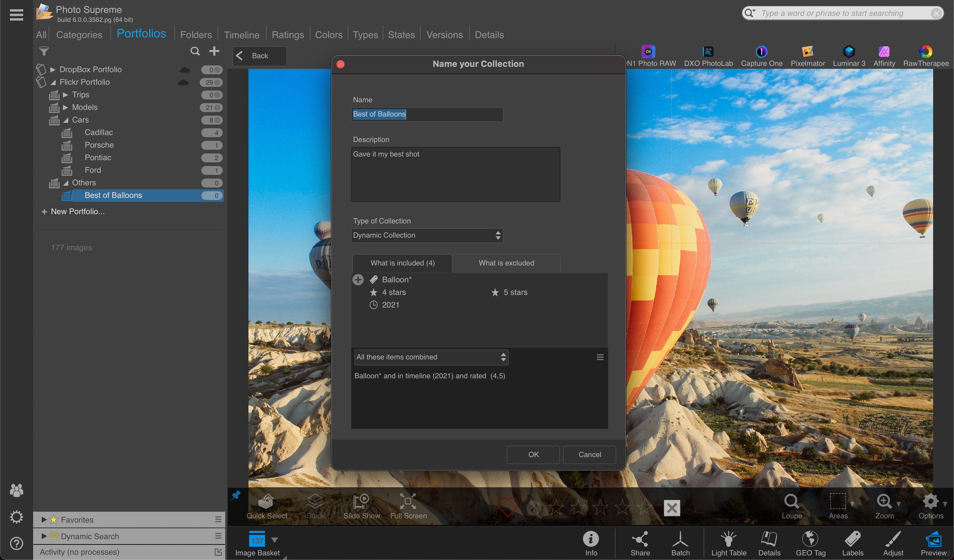Click inside the global search field
The height and width of the screenshot is (560, 954).
tap(833, 13)
